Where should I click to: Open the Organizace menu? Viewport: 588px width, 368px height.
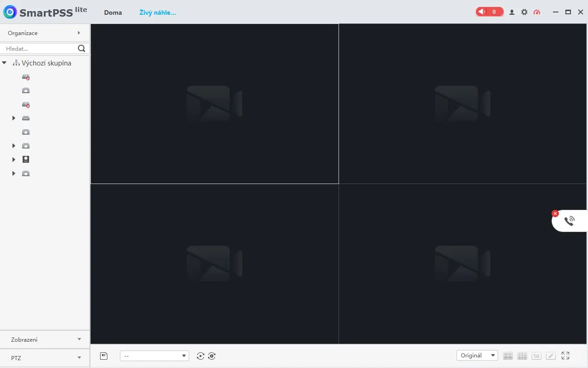click(x=45, y=33)
